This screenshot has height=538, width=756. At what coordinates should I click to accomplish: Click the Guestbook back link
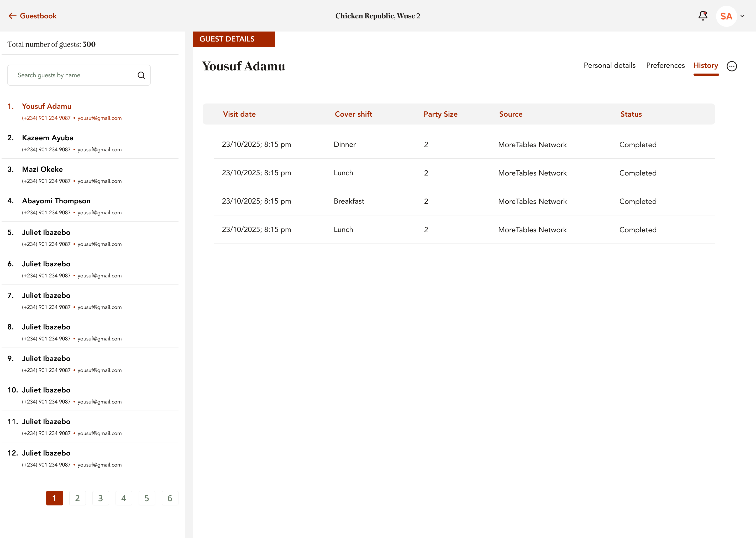click(x=33, y=16)
